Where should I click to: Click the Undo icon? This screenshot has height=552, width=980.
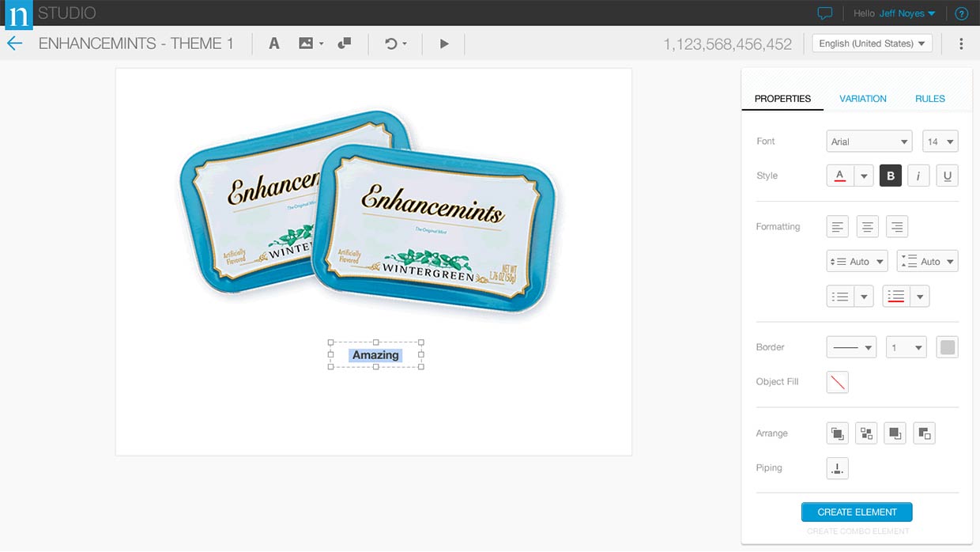[390, 43]
